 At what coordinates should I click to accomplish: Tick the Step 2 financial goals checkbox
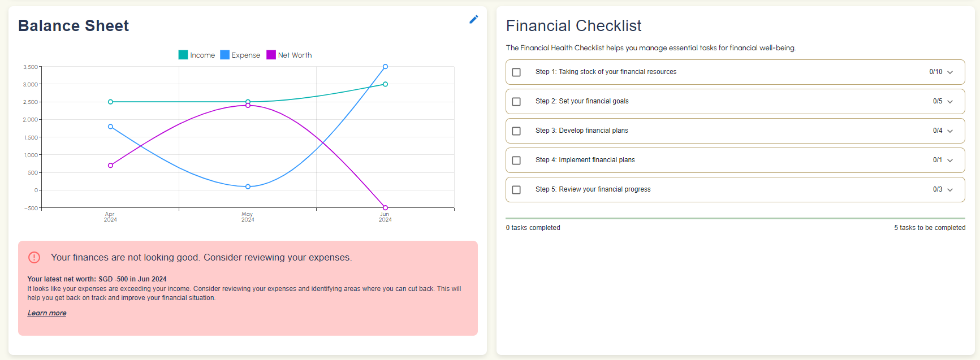click(516, 102)
